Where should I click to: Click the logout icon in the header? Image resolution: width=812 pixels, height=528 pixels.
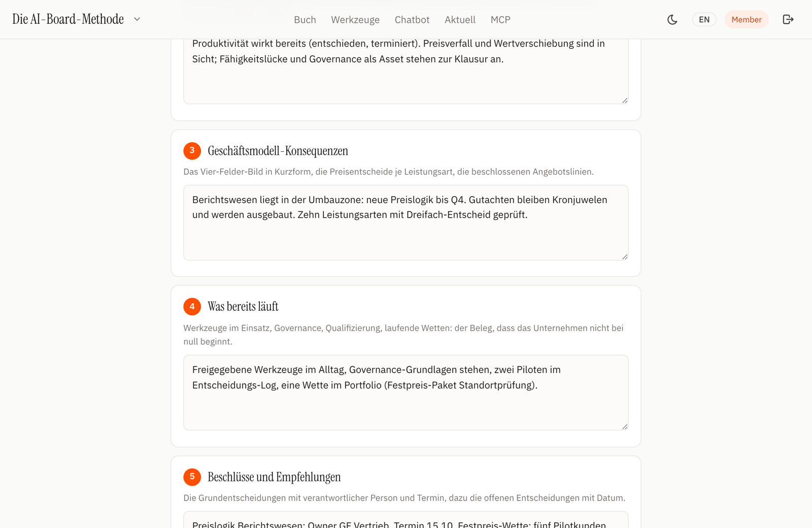pos(788,19)
